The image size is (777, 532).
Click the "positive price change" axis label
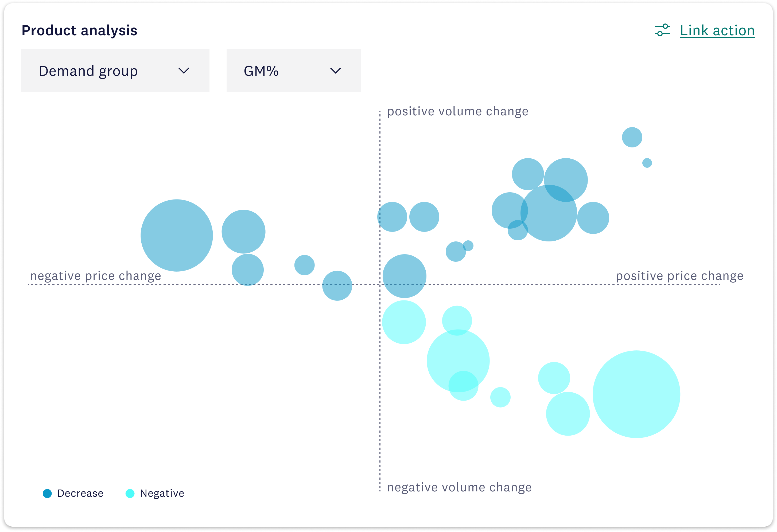click(x=679, y=276)
